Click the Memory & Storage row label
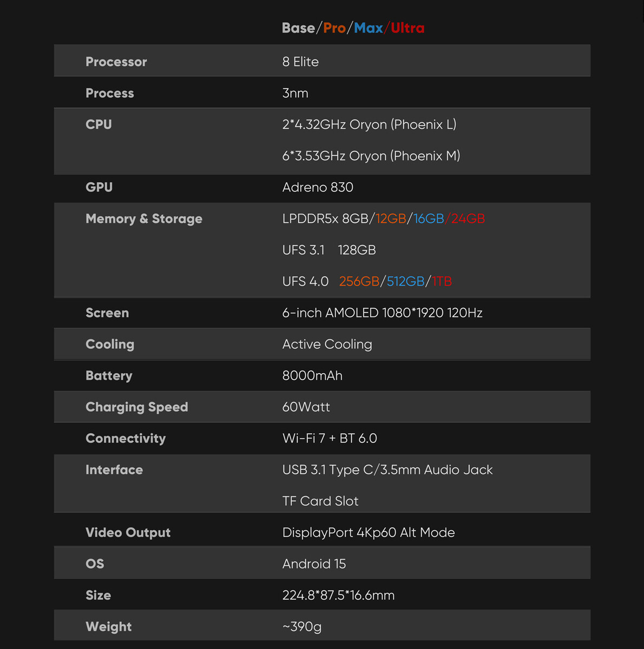 click(144, 218)
